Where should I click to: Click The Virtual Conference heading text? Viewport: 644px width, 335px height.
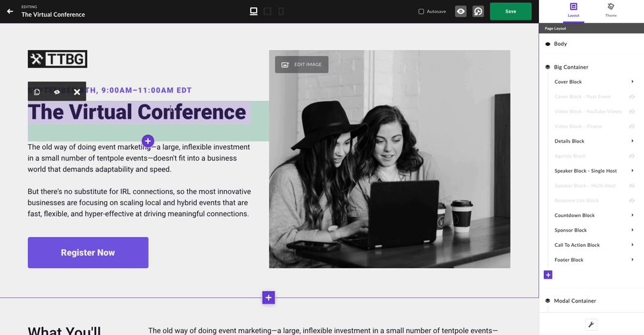[x=137, y=112]
